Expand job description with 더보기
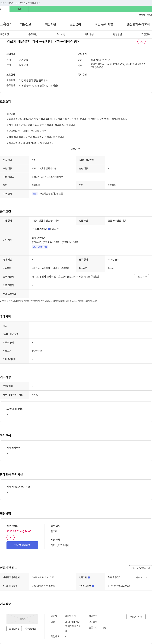 (x=76, y=149)
